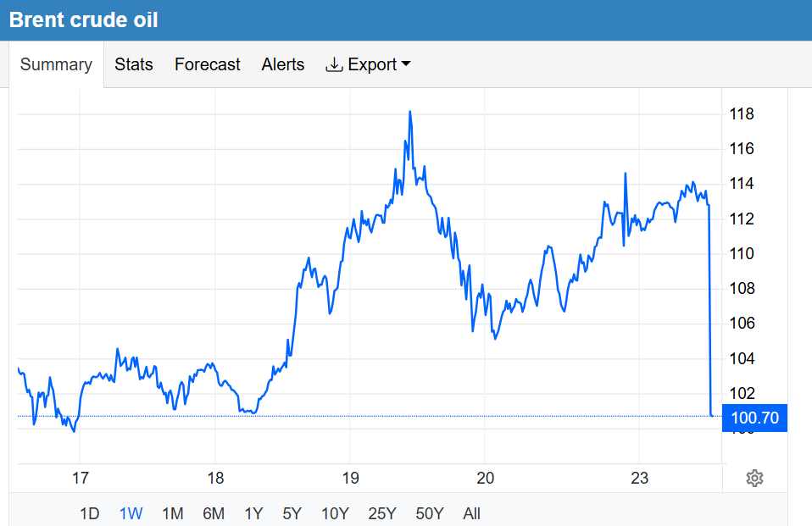Click the end of price line at 100.70
812x526 pixels.
(x=712, y=415)
